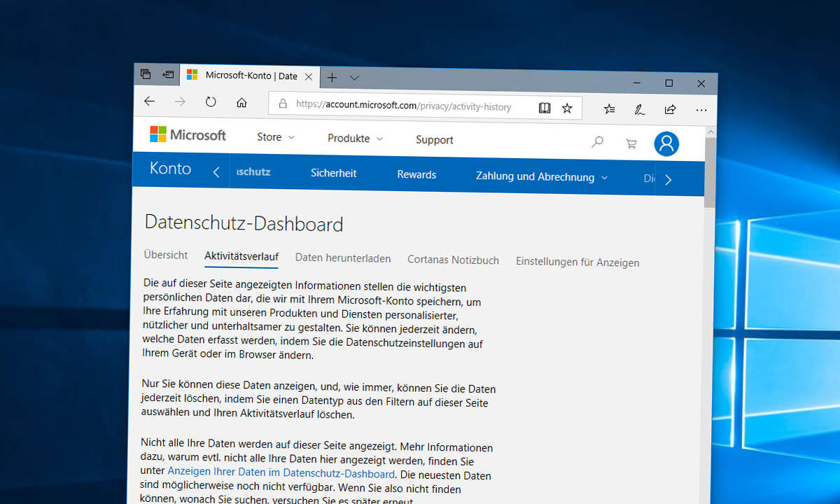Open the Sicherheit menu item
This screenshot has height=504, width=840.
coord(334,173)
